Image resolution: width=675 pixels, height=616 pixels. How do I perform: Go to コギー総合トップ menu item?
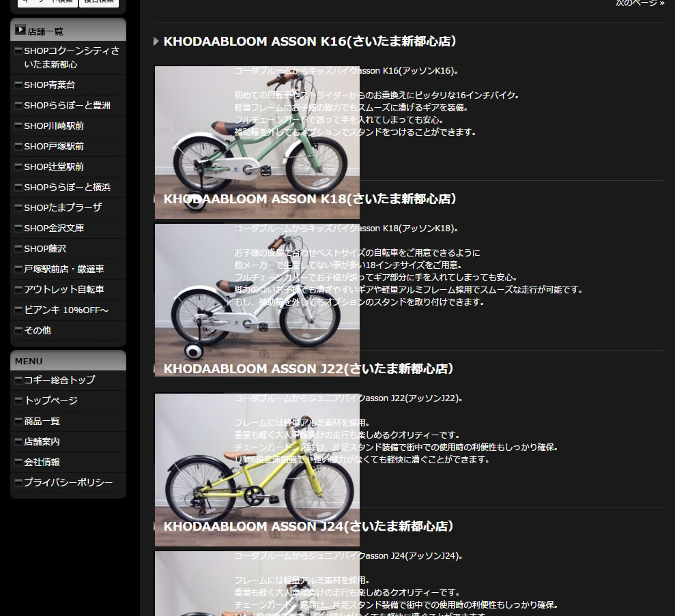(x=59, y=380)
